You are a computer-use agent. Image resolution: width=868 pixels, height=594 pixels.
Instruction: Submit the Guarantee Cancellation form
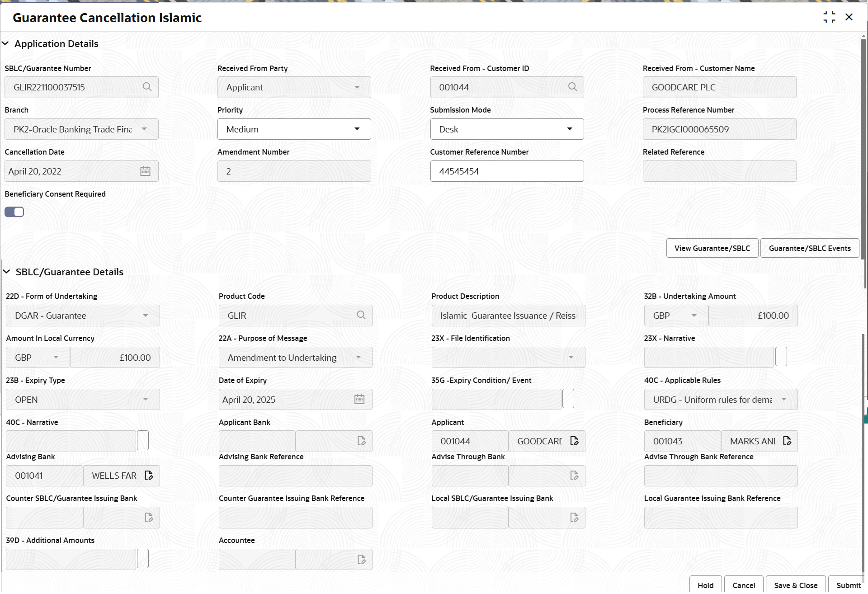click(x=849, y=585)
